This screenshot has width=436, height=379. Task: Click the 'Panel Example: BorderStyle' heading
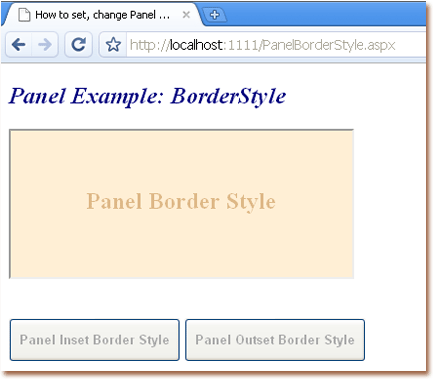147,96
